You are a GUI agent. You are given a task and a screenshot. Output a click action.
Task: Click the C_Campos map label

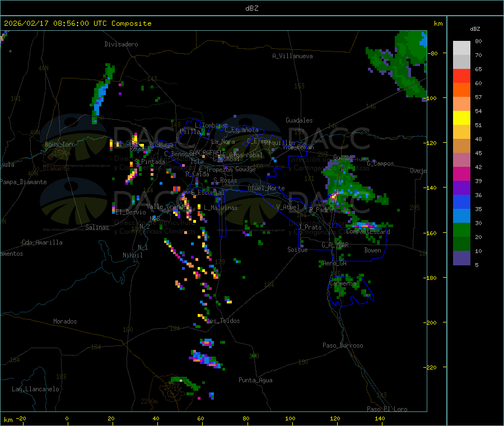point(380,163)
